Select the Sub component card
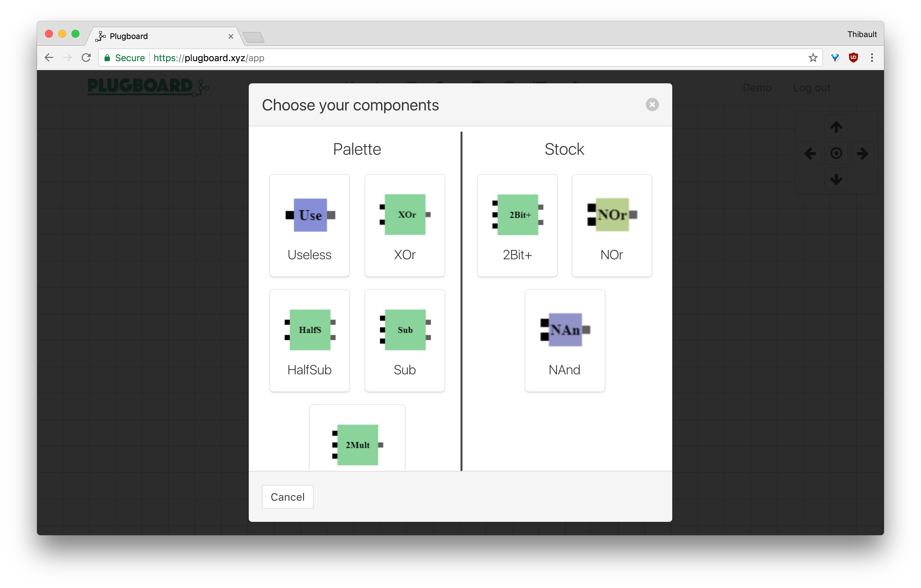The height and width of the screenshot is (588, 921). (x=404, y=340)
